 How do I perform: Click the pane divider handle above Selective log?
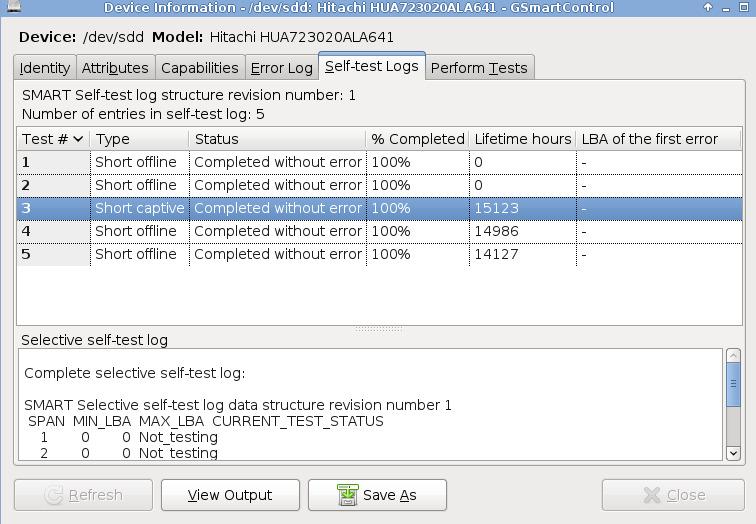coord(378,329)
